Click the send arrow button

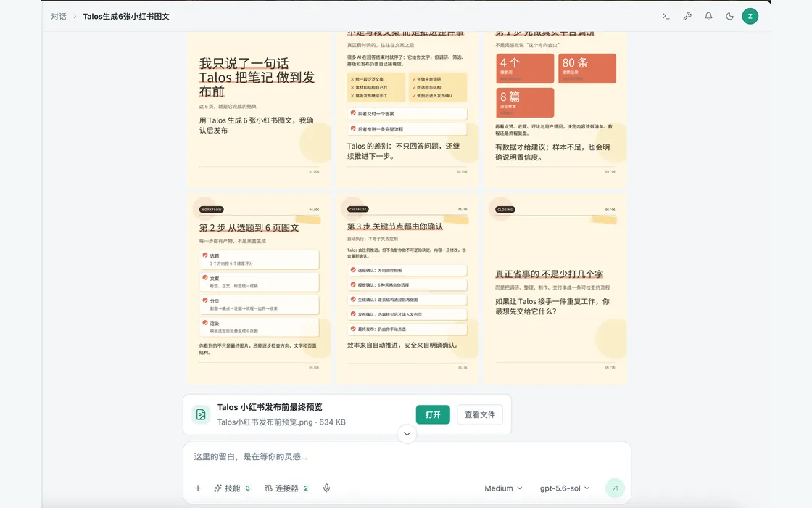click(615, 488)
